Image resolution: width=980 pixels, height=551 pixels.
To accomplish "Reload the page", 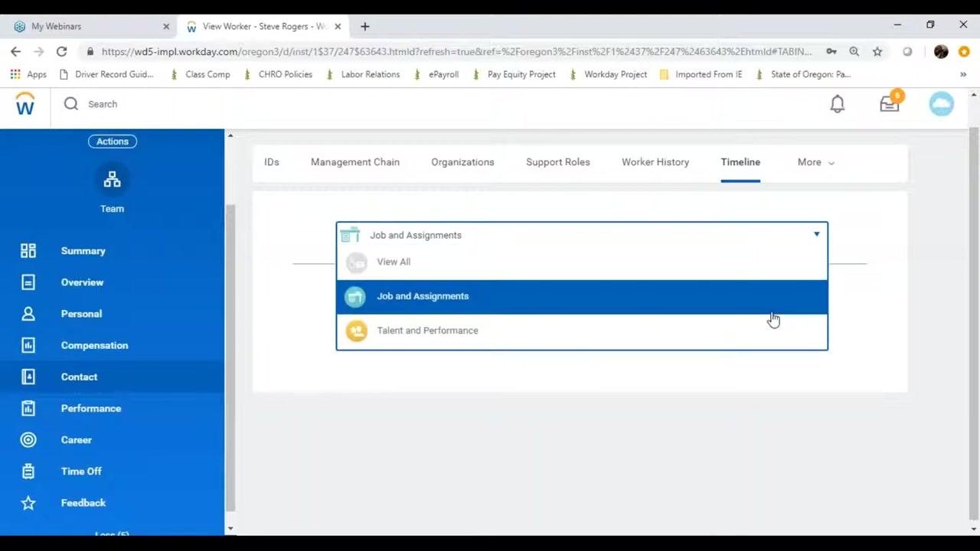I will [61, 51].
